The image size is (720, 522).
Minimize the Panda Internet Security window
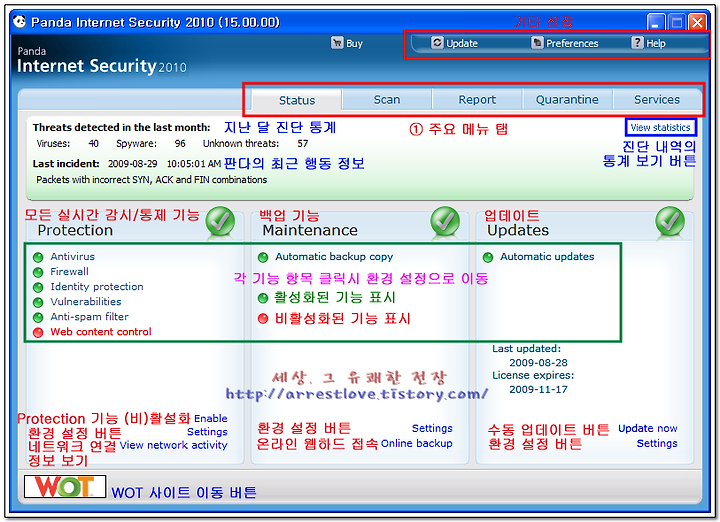(x=655, y=22)
